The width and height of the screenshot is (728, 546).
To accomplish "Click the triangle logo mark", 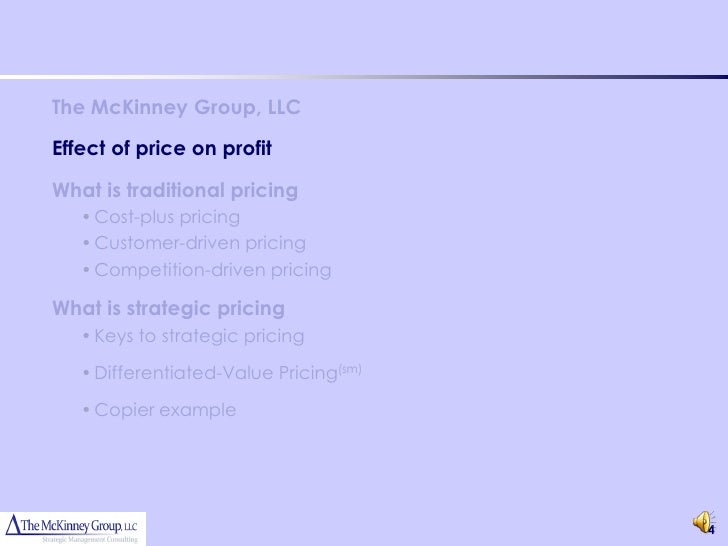I will pyautogui.click(x=13, y=525).
